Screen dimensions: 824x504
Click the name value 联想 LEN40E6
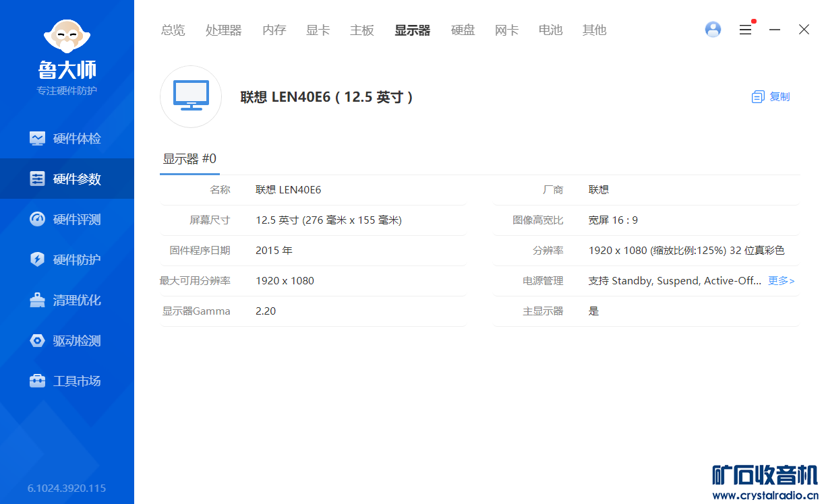289,190
